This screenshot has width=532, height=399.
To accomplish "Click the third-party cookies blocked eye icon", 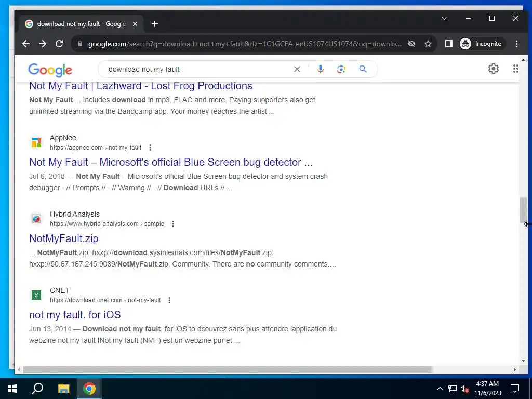I will [411, 44].
